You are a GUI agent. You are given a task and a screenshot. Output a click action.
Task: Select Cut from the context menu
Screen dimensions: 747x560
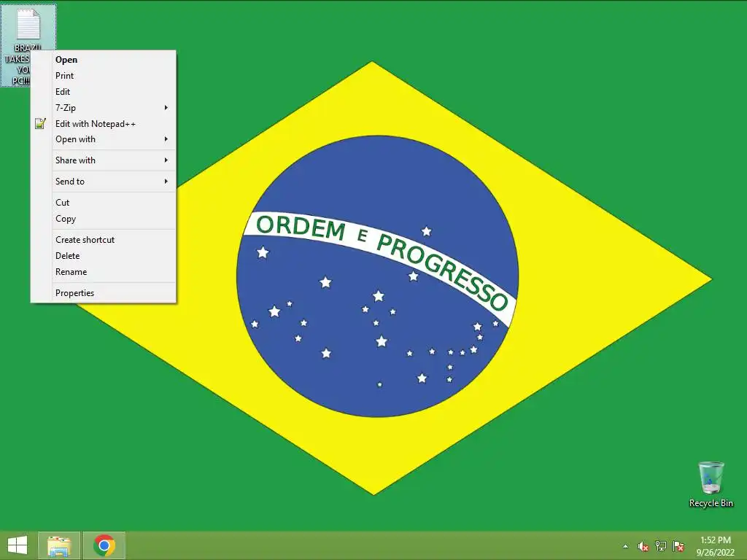[104, 203]
